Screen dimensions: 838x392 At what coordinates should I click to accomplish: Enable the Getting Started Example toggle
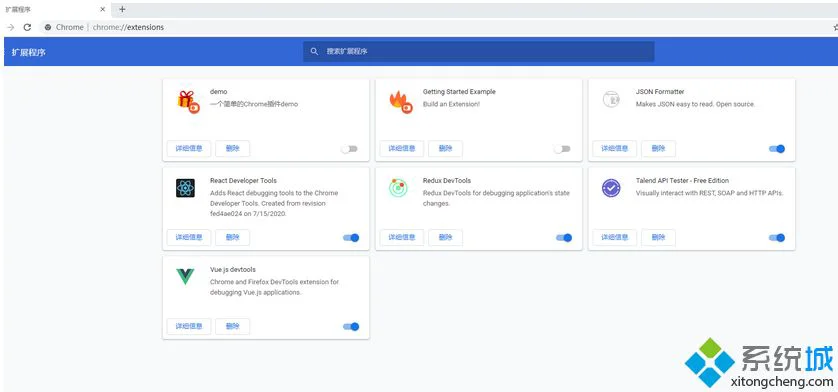(x=562, y=149)
